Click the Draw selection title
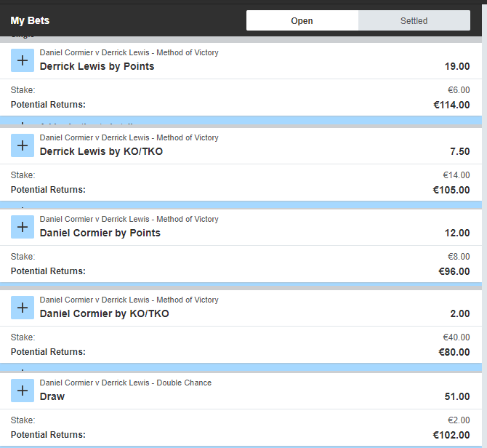The width and height of the screenshot is (487, 448). click(52, 396)
